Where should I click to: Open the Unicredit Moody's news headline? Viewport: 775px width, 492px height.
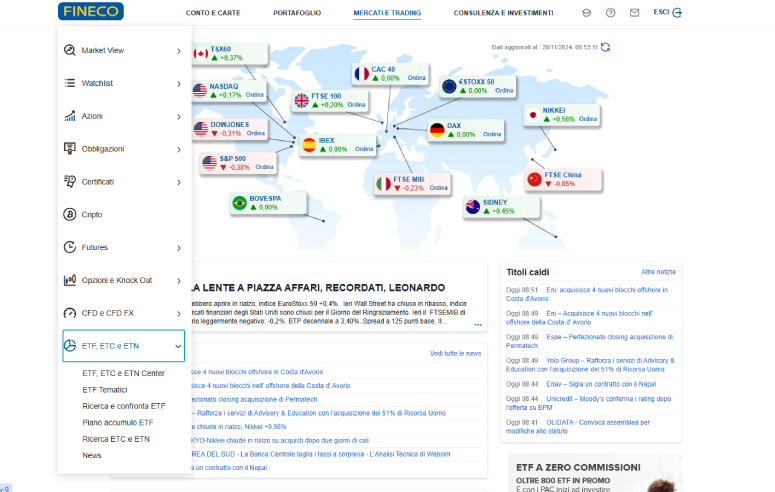tap(588, 403)
